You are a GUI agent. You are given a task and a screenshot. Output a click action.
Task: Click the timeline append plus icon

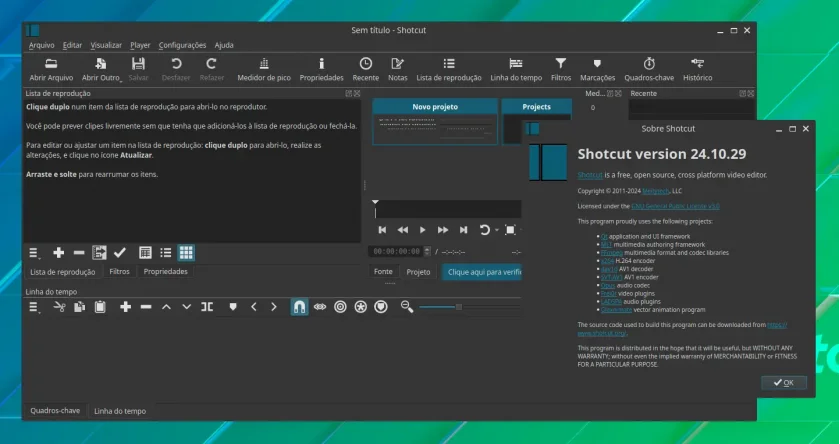(x=125, y=307)
